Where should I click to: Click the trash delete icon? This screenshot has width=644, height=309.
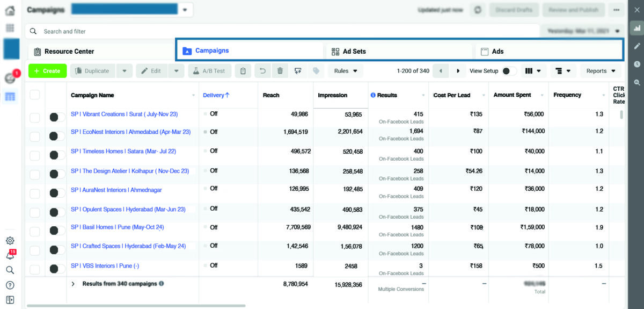click(x=280, y=71)
